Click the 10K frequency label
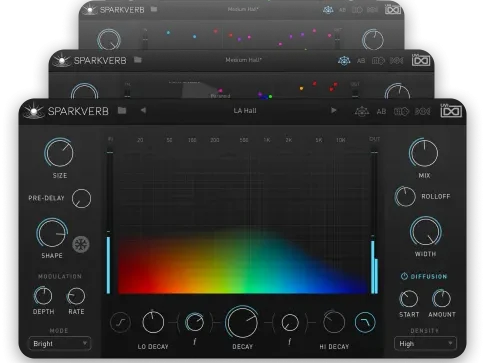The image size is (484, 363). (x=341, y=140)
